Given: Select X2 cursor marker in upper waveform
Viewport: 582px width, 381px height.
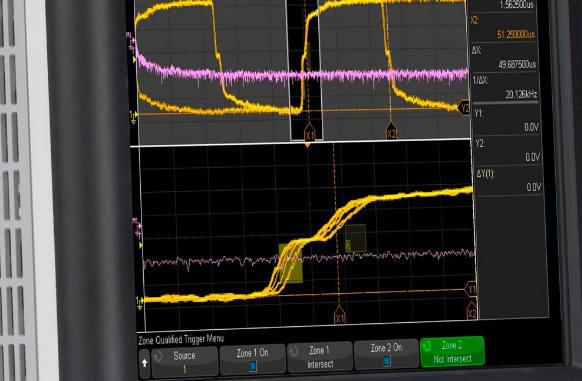Looking at the screenshot, I should click(391, 132).
